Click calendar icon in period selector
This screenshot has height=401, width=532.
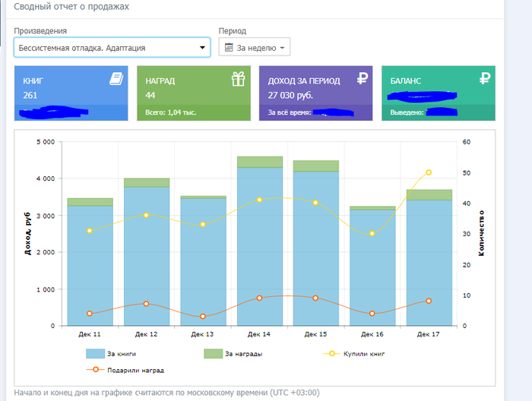229,48
